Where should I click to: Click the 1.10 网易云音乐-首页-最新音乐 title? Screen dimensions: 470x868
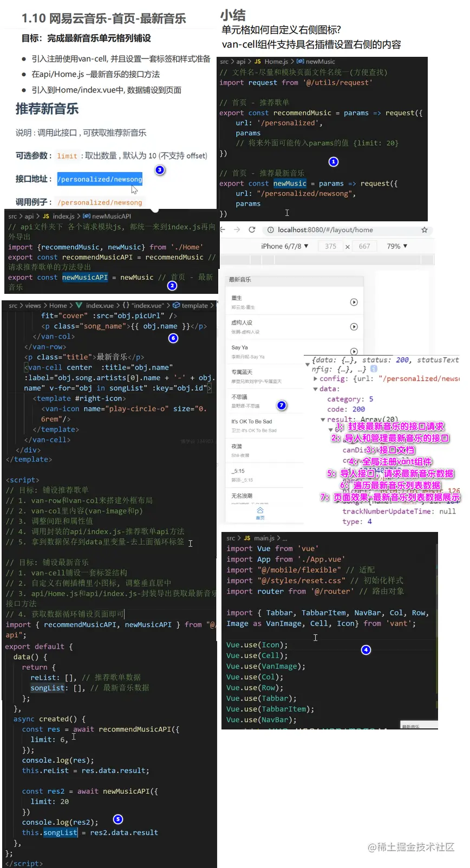click(x=103, y=18)
